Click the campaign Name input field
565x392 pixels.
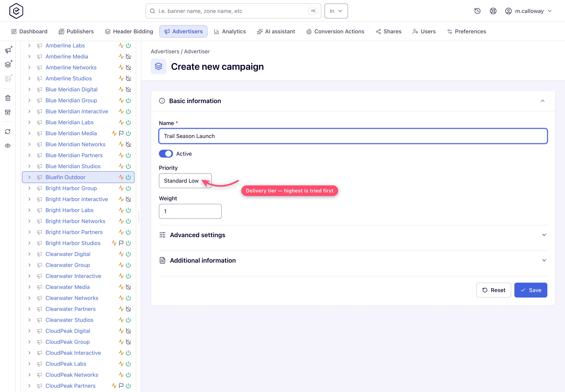(x=353, y=136)
